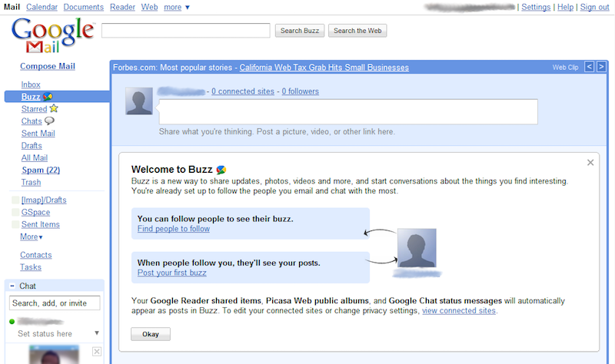Open the Sent Items label
This screenshot has width=615, height=364.
point(41,224)
